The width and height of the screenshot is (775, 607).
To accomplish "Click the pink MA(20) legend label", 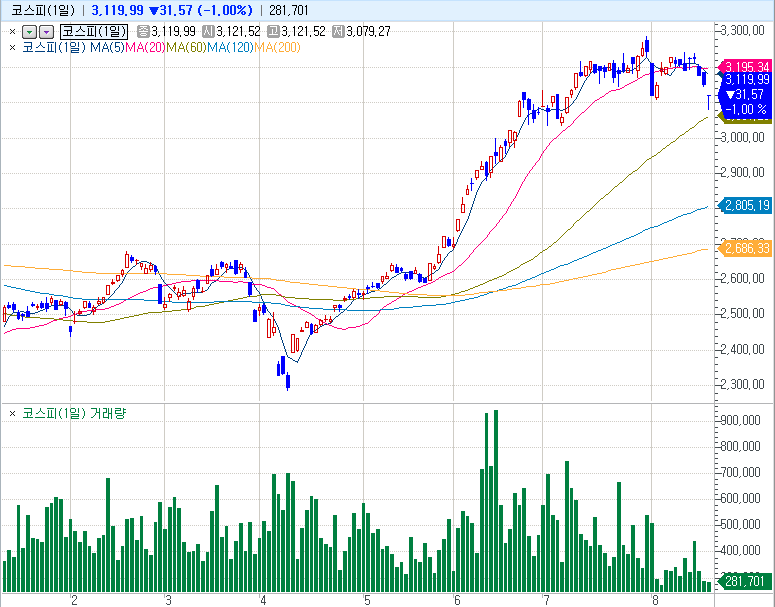I will [145, 46].
